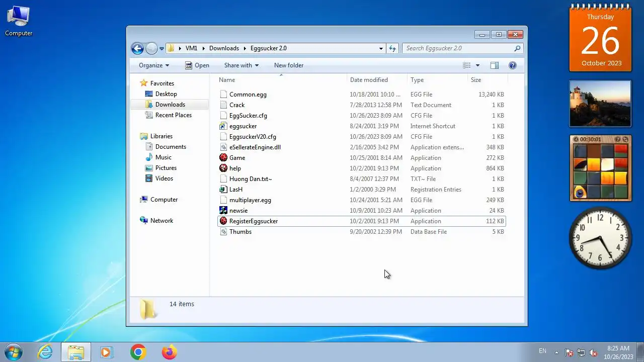Click the Game application icon
This screenshot has width=644, height=362.
point(223,158)
